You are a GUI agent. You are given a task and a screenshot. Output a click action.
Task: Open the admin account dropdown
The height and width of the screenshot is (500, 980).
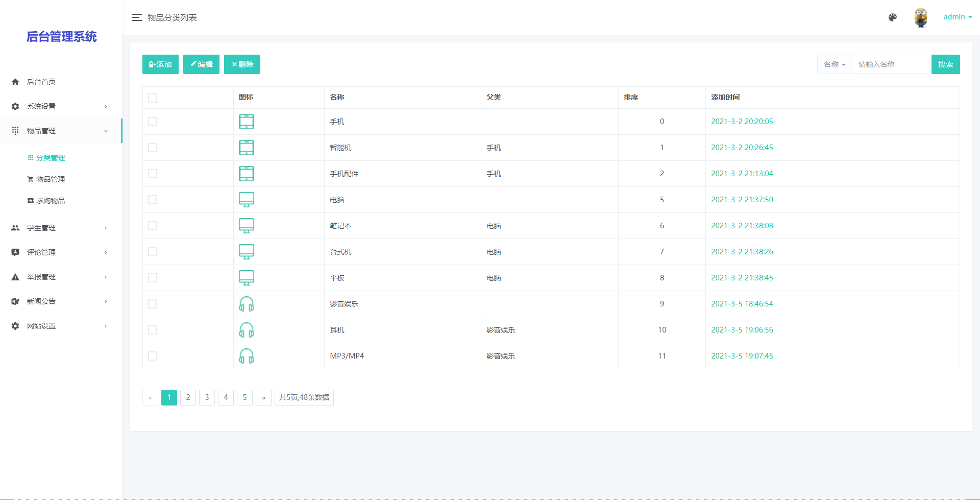pos(957,17)
